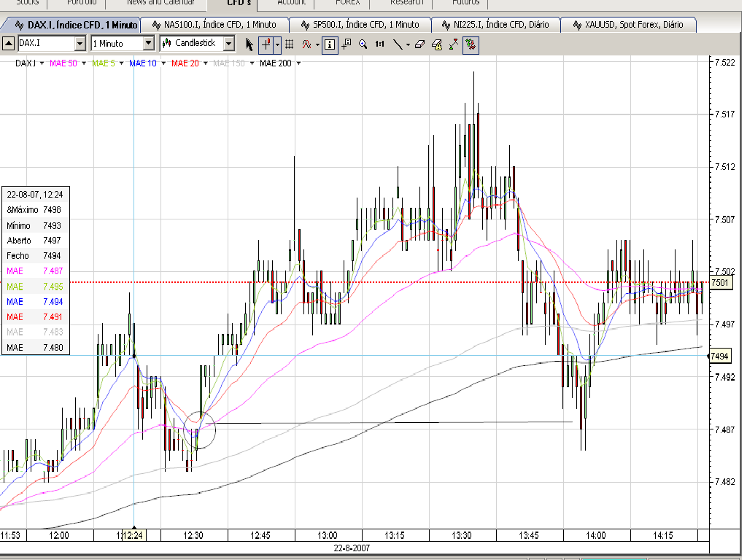747x560 pixels.
Task: Click the eraser tool icon
Action: click(419, 44)
